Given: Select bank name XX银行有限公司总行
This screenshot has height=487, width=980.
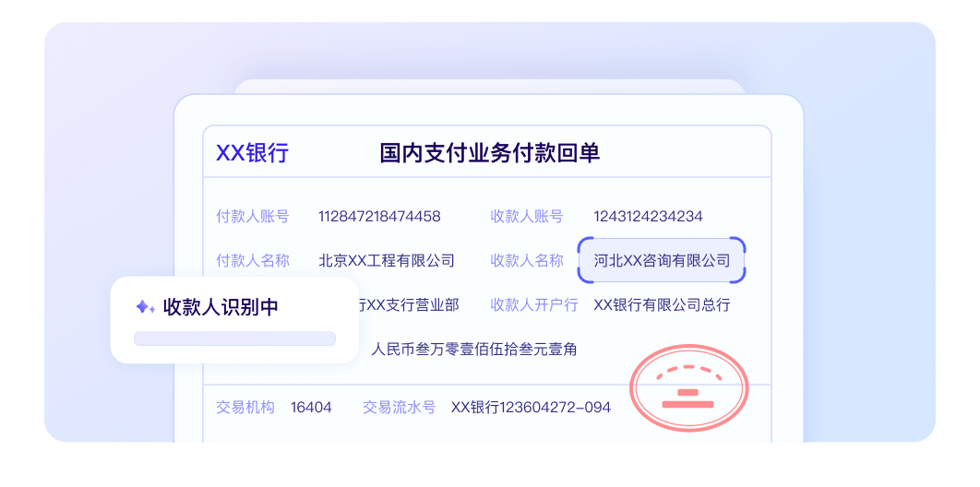Looking at the screenshot, I should coord(662,304).
